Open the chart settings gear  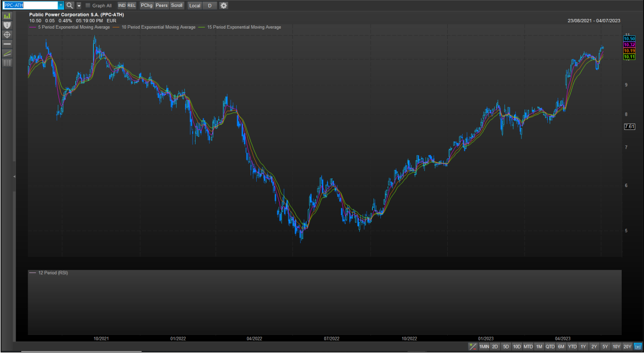tap(224, 5)
